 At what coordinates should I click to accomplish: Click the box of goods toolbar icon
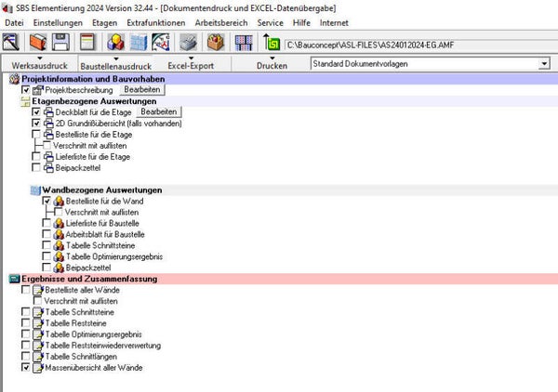(x=216, y=42)
